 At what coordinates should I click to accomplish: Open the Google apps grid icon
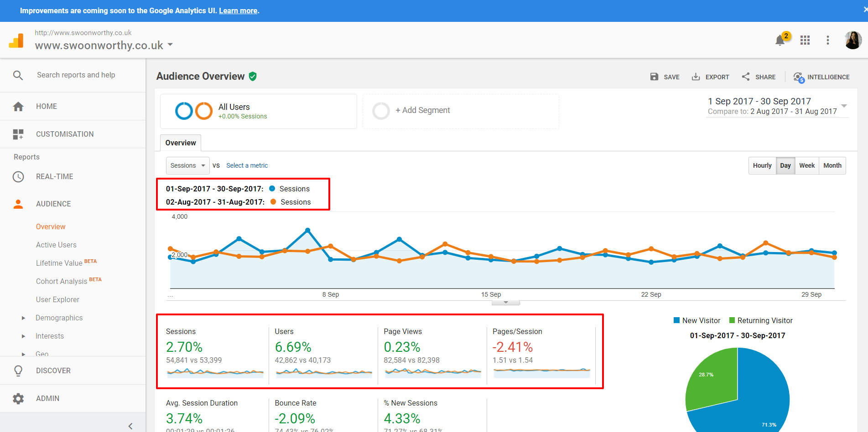click(805, 41)
